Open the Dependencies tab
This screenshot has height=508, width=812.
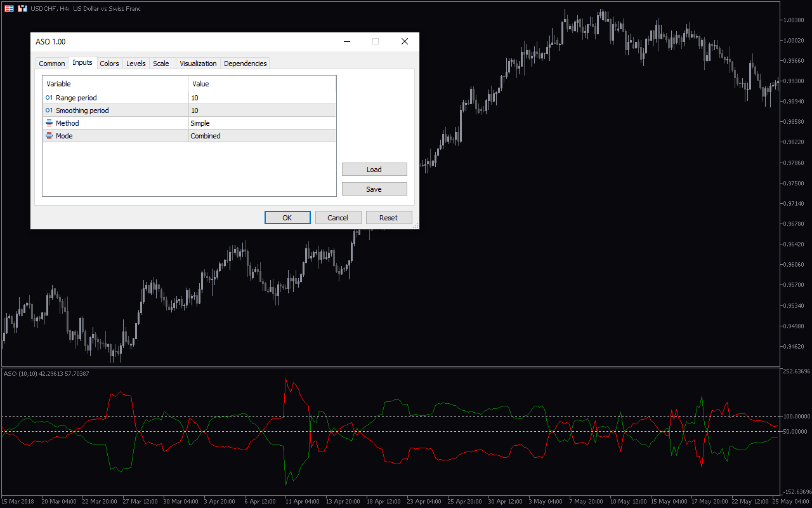click(246, 63)
